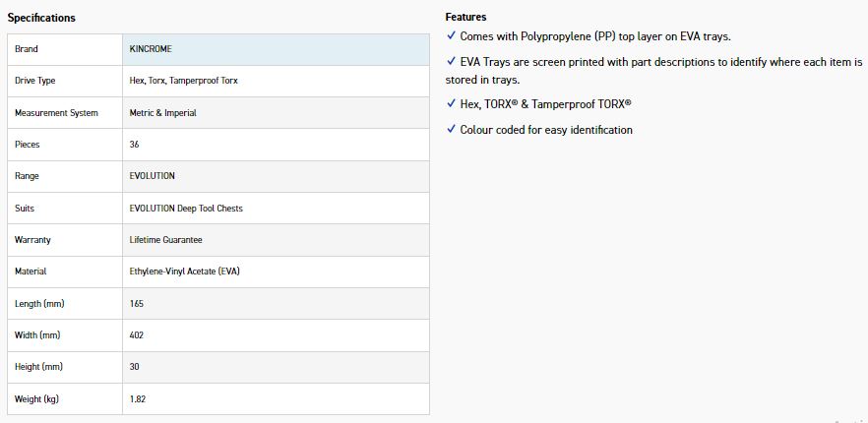This screenshot has height=423, width=868.
Task: Select the Metric & Imperial value
Action: pos(162,113)
